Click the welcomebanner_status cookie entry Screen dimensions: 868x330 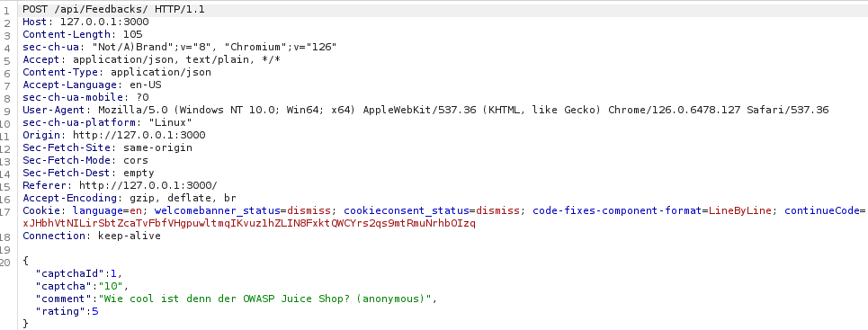pos(243,211)
